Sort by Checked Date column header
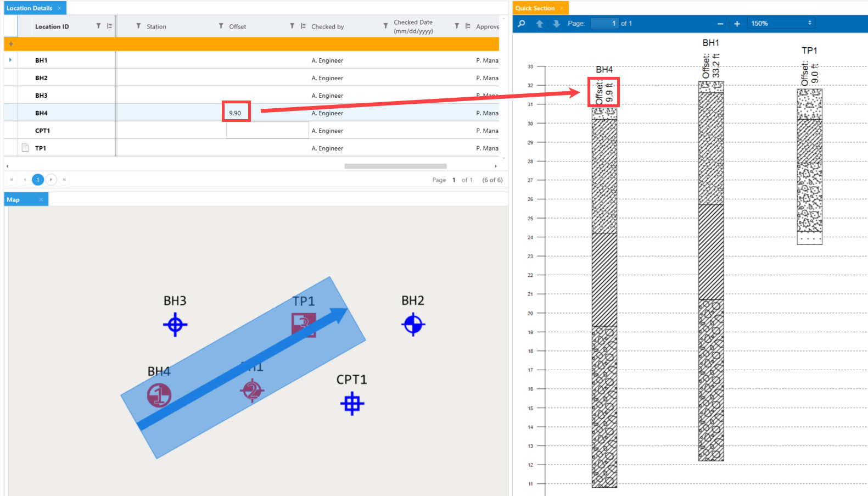868x496 pixels. [413, 26]
